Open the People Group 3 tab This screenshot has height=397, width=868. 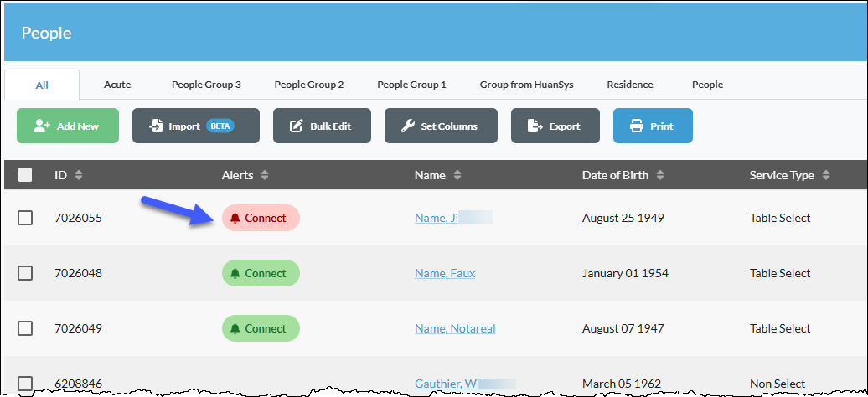pos(206,85)
